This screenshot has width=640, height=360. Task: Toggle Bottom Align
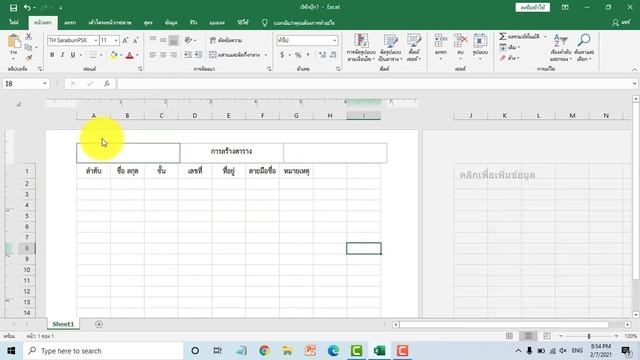tap(173, 40)
